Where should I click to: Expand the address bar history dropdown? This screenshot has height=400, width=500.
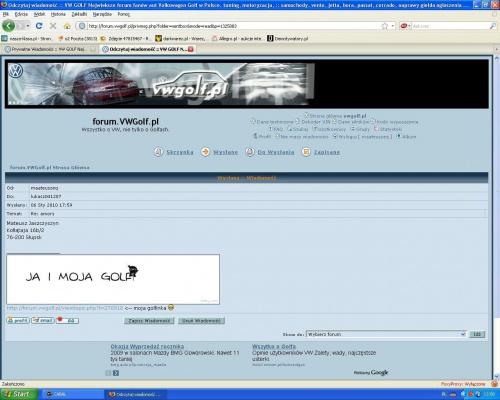click(x=393, y=26)
